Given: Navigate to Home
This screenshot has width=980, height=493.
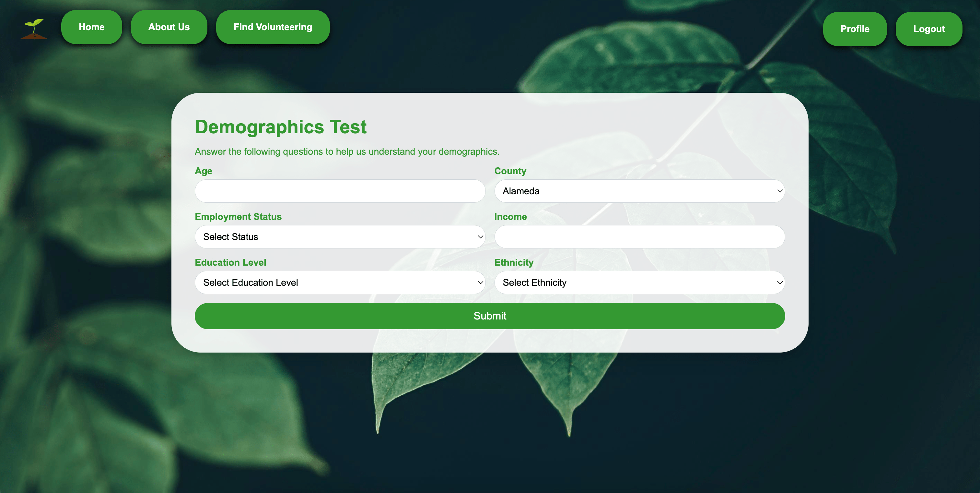Looking at the screenshot, I should coord(91,27).
